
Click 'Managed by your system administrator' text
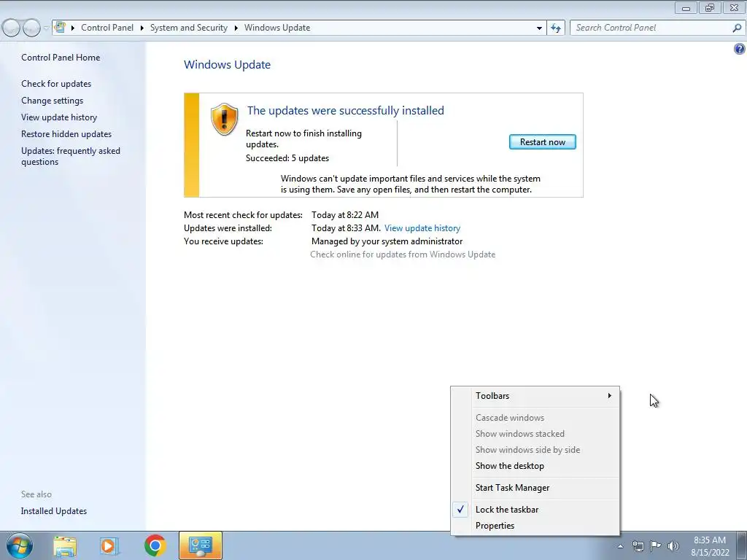[387, 241]
